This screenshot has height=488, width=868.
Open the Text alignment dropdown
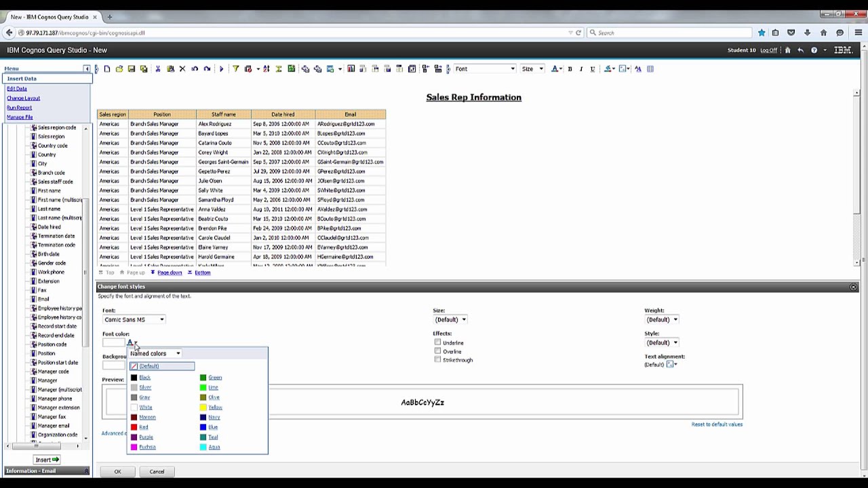tap(671, 365)
